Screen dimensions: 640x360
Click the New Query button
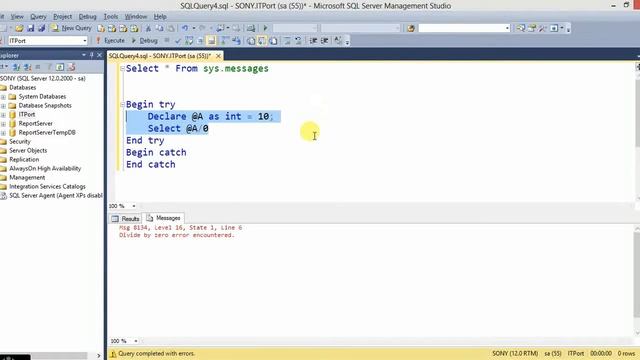(71, 28)
